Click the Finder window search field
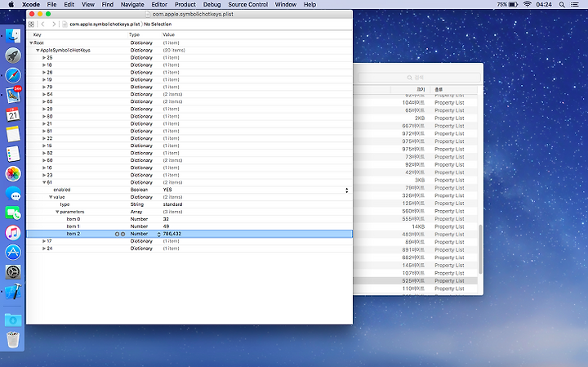 [x=419, y=78]
